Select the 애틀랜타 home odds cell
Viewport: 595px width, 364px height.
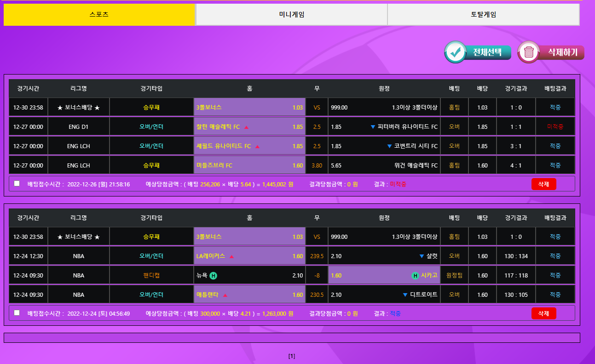click(x=249, y=295)
